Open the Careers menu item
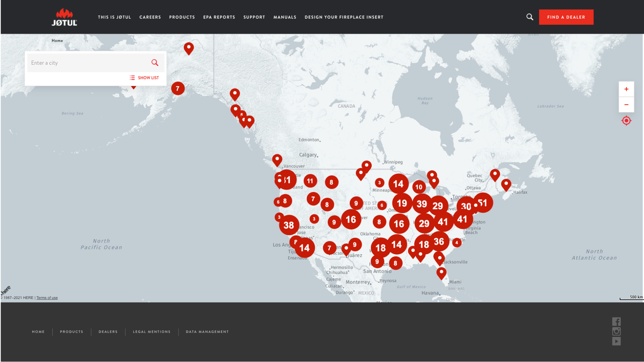The height and width of the screenshot is (362, 644). pyautogui.click(x=150, y=17)
